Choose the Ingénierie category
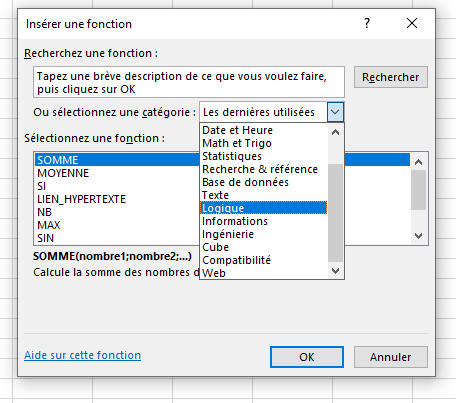The height and width of the screenshot is (403, 456). (x=263, y=234)
